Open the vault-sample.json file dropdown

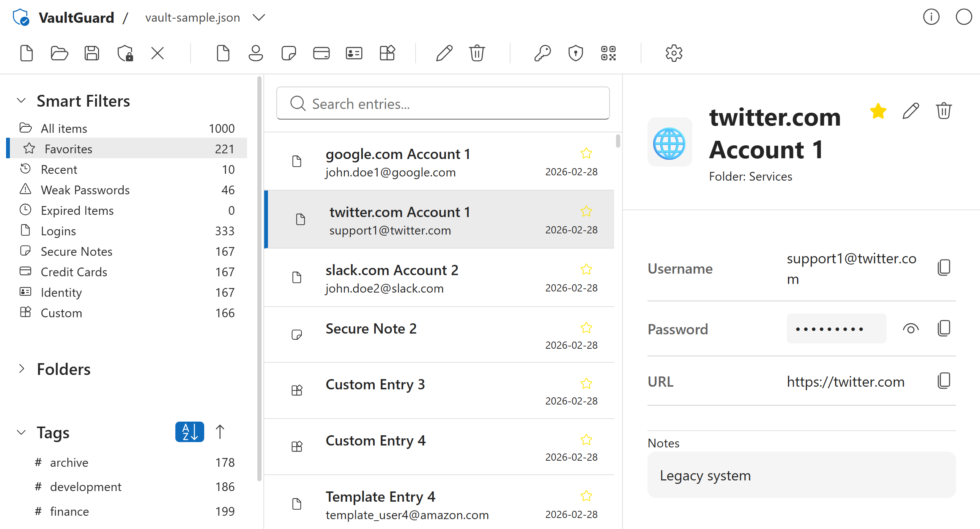[259, 18]
